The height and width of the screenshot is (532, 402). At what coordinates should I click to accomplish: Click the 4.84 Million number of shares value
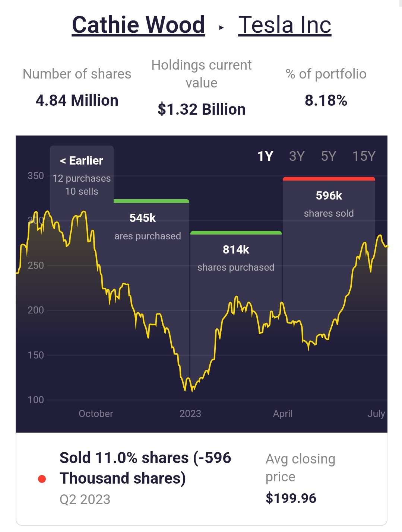click(77, 101)
